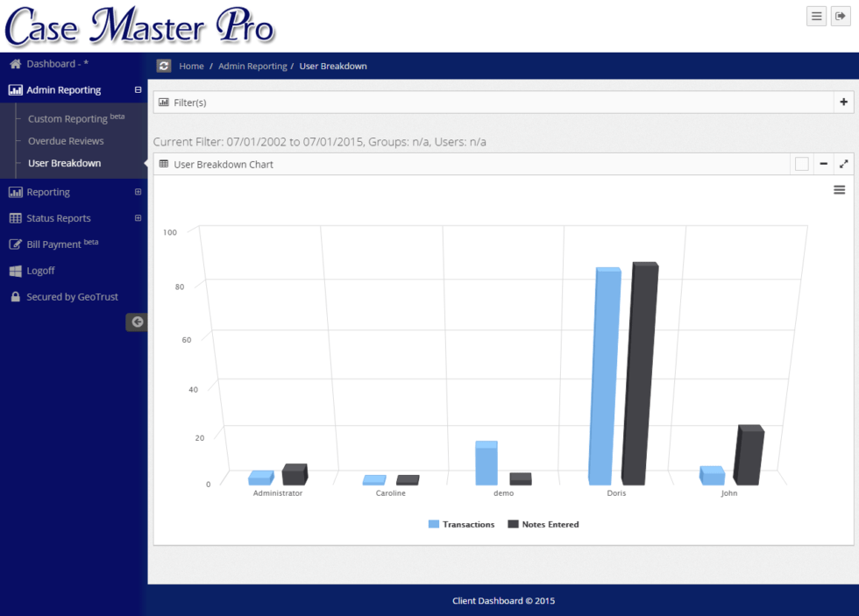
Task: Click the refresh icon in the breadcrumb bar
Action: (x=163, y=66)
